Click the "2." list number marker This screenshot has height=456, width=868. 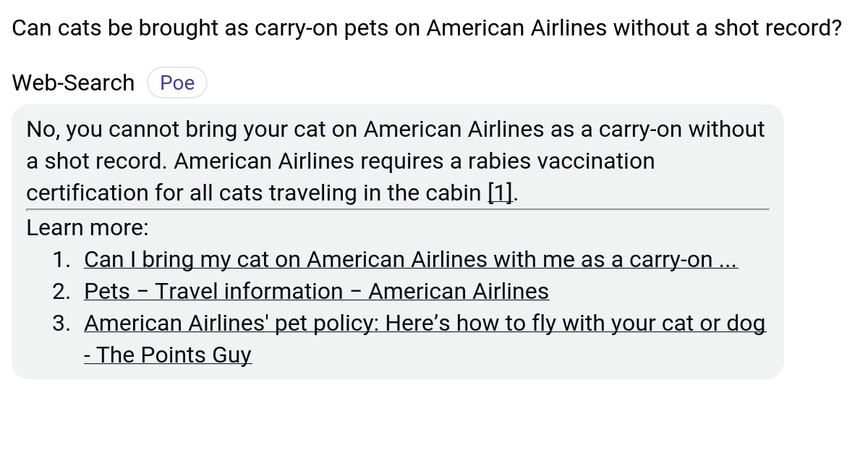coord(64,291)
